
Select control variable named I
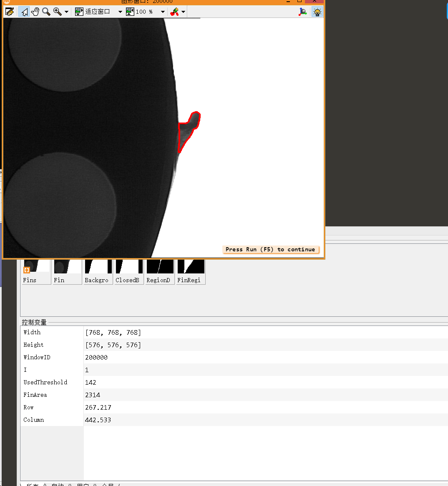[x=25, y=370]
